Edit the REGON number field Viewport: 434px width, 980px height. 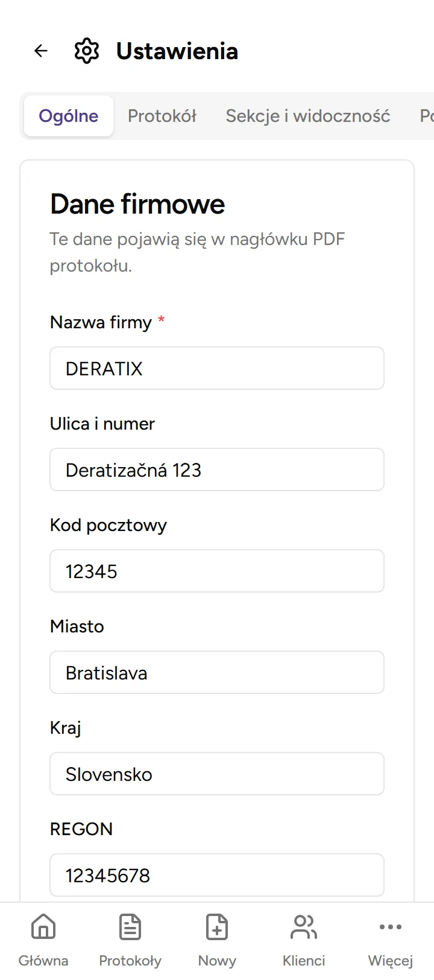pos(217,875)
